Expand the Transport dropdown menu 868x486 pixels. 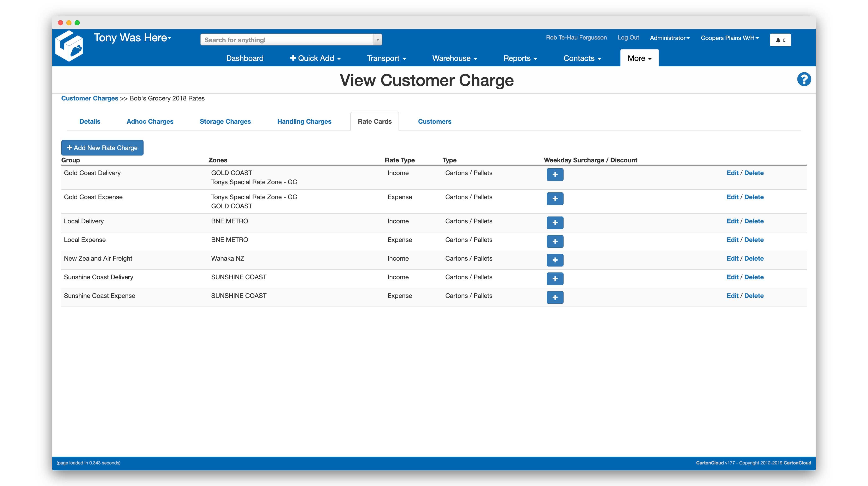coord(386,58)
